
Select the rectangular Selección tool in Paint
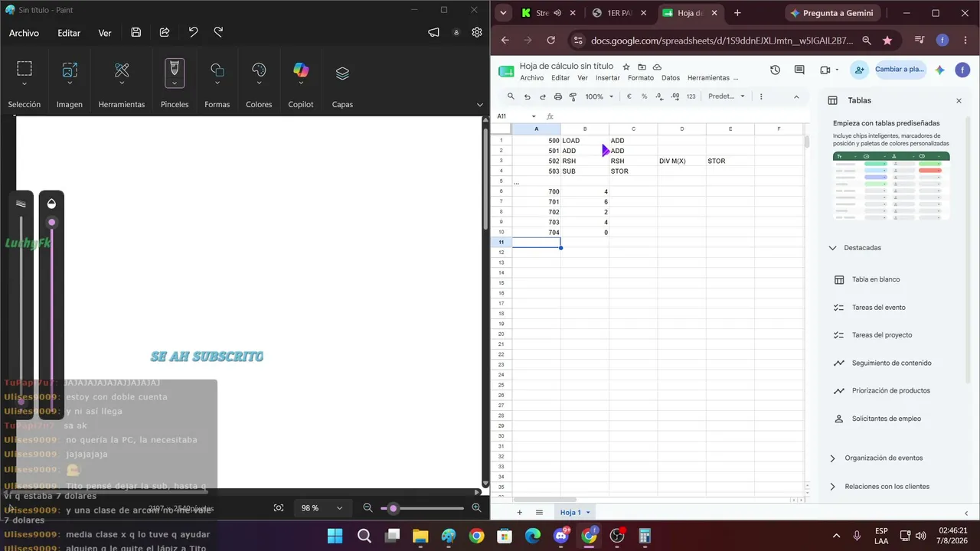[x=24, y=68]
